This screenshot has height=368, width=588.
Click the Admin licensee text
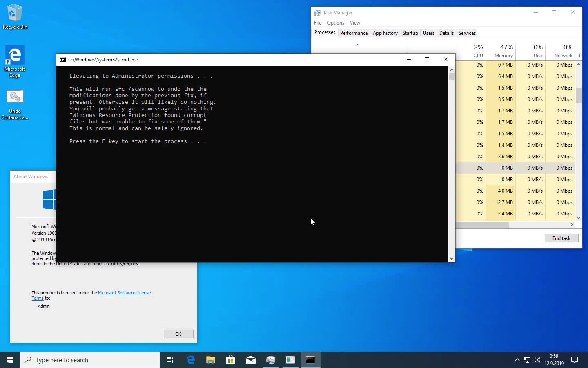44,306
